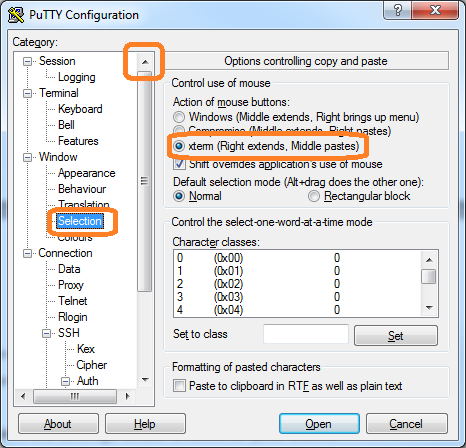Image resolution: width=466 pixels, height=448 pixels.
Task: Open the Appearance category
Action: pyautogui.click(x=86, y=173)
